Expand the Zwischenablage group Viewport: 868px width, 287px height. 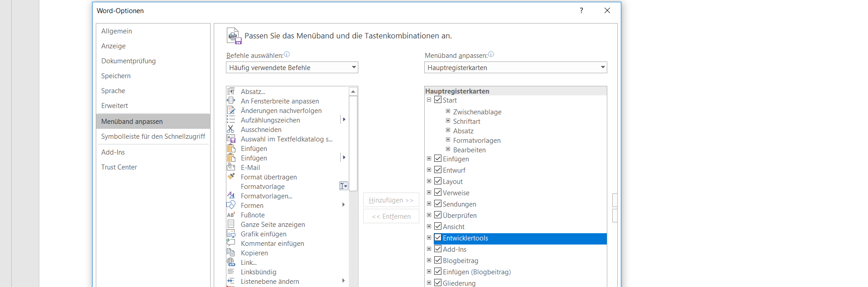coord(448,111)
